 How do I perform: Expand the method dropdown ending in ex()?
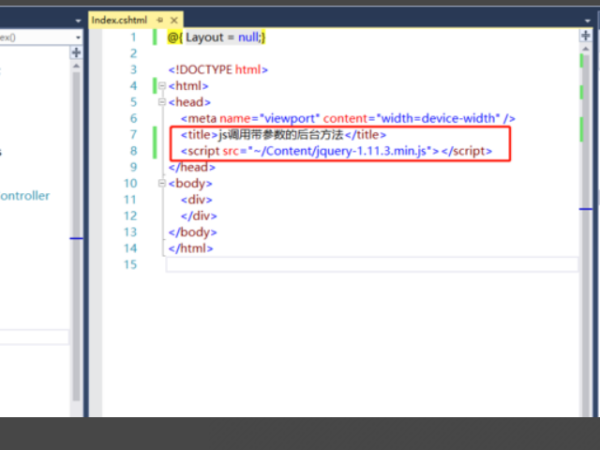click(x=78, y=38)
